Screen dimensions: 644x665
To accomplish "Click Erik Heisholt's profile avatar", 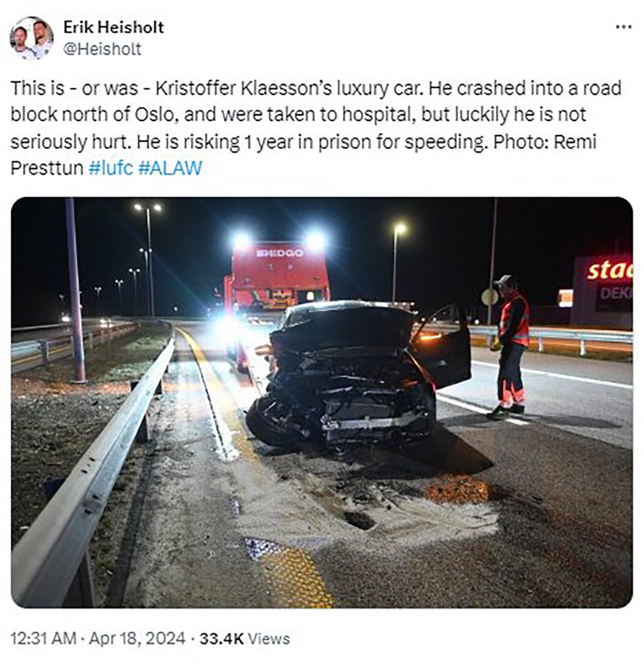I will (31, 38).
